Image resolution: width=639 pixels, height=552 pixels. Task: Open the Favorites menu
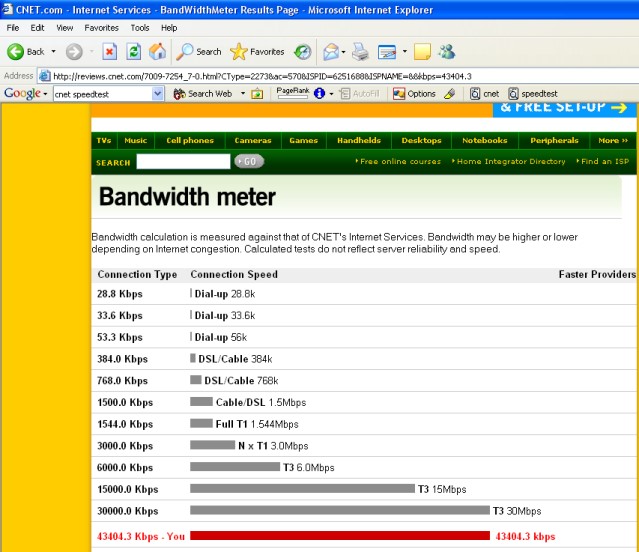coord(101,28)
